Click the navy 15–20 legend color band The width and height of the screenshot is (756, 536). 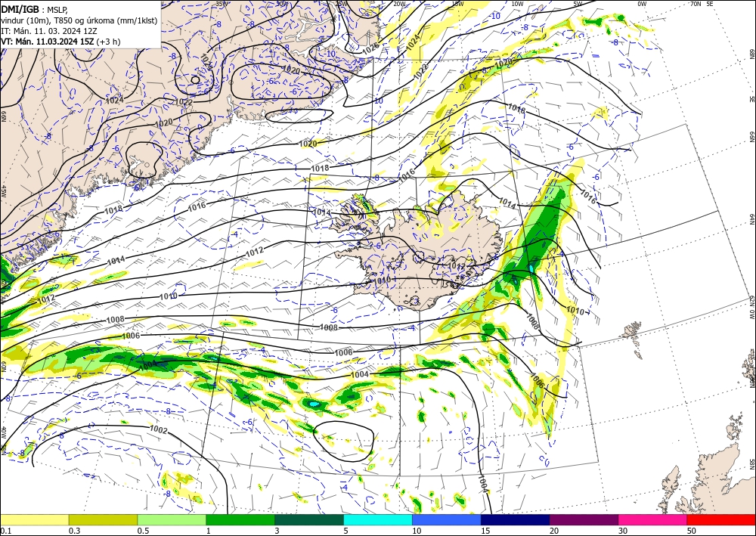[516, 519]
